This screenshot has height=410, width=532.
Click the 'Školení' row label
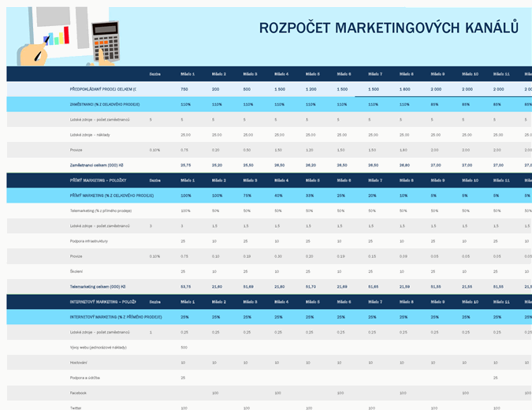coord(76,270)
